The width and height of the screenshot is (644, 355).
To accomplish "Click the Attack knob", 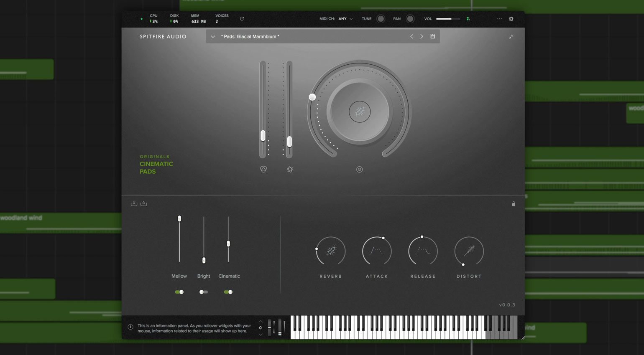I will [377, 251].
